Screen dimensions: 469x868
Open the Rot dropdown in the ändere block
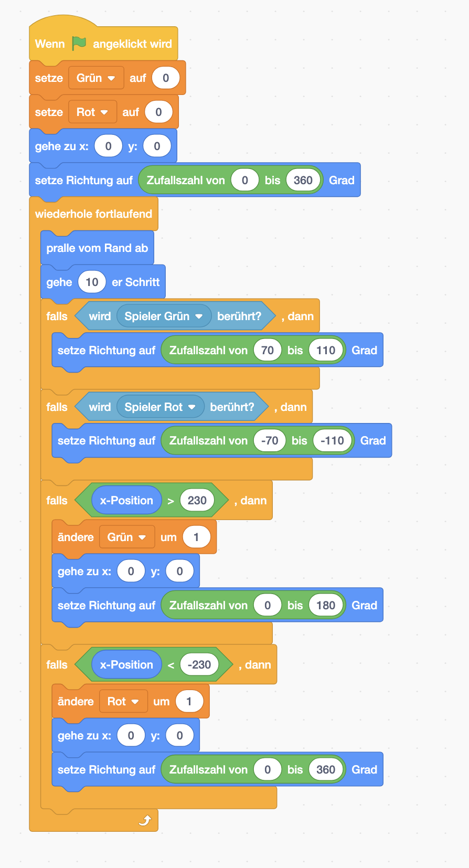click(x=123, y=702)
